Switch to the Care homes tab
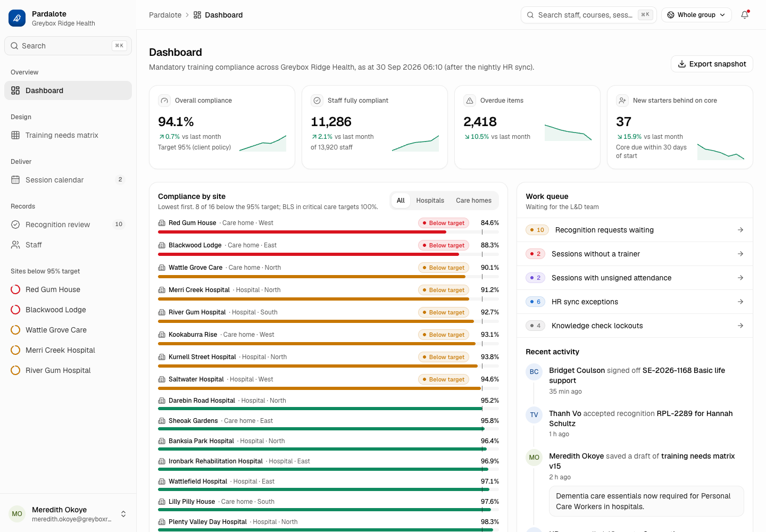This screenshot has height=532, width=766. [x=473, y=201]
